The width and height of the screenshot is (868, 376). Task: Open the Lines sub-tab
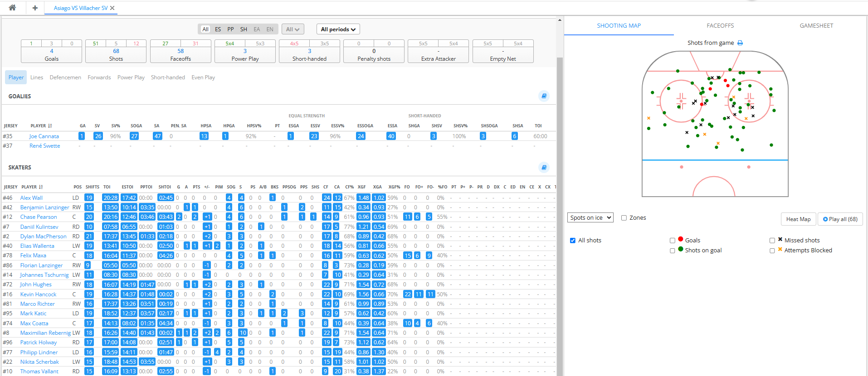[x=37, y=77]
